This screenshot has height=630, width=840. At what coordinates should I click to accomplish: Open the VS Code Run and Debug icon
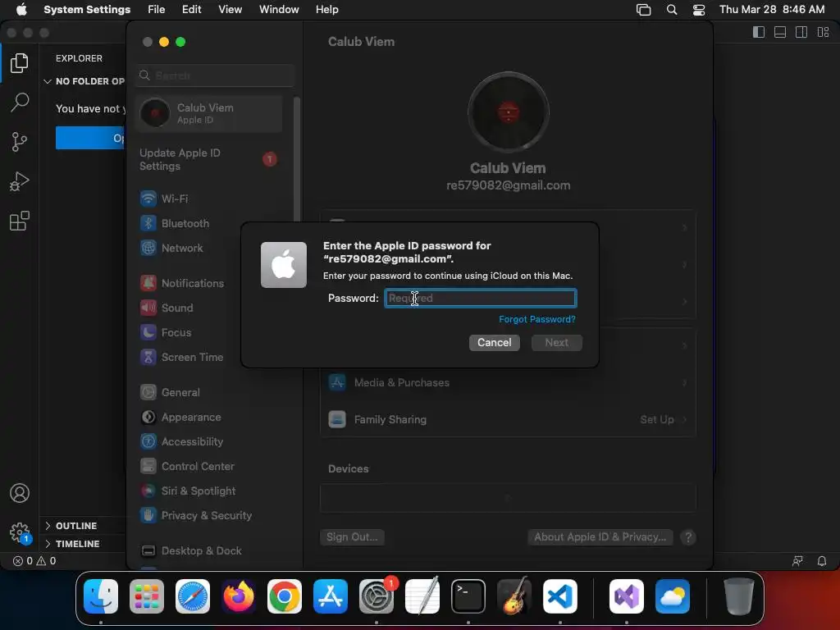point(20,181)
